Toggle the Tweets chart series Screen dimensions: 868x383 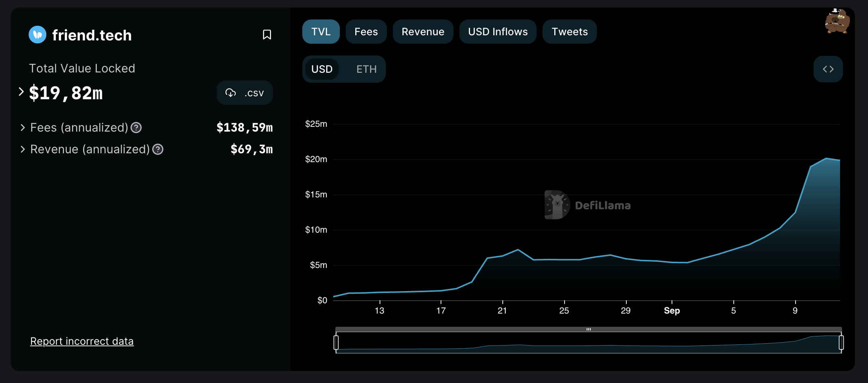click(569, 32)
